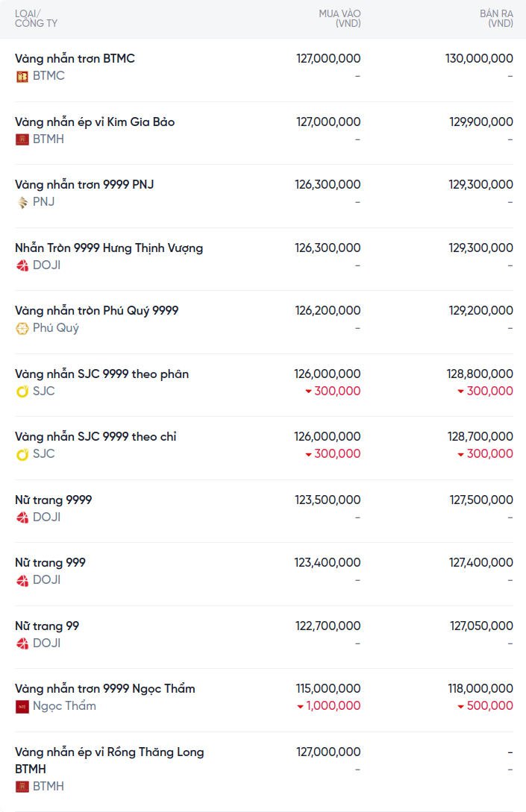Click the MUA VÀO column header
This screenshot has height=812, width=526.
pyautogui.click(x=339, y=19)
